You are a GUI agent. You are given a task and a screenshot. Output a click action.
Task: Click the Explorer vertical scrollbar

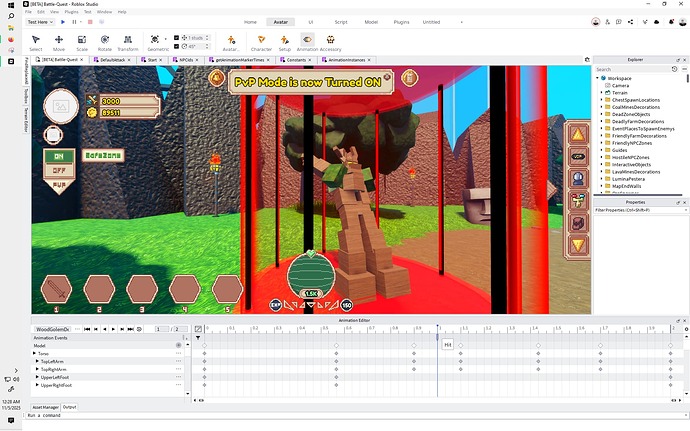point(687,78)
